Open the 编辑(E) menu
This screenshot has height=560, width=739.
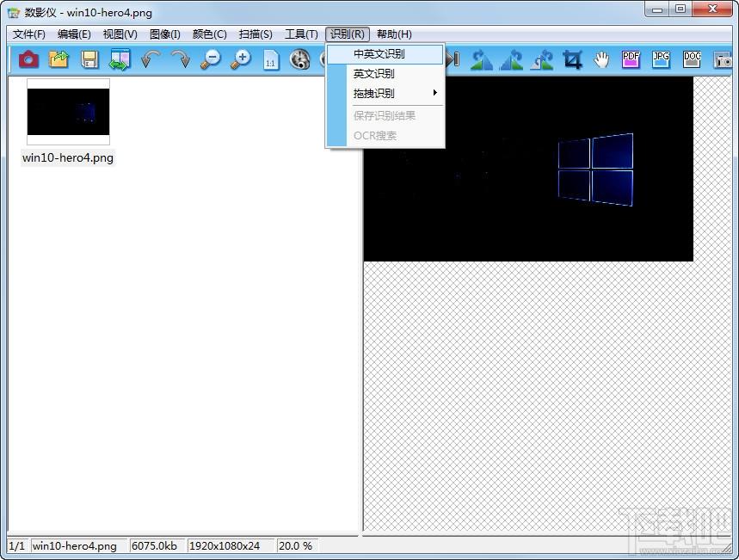click(74, 34)
